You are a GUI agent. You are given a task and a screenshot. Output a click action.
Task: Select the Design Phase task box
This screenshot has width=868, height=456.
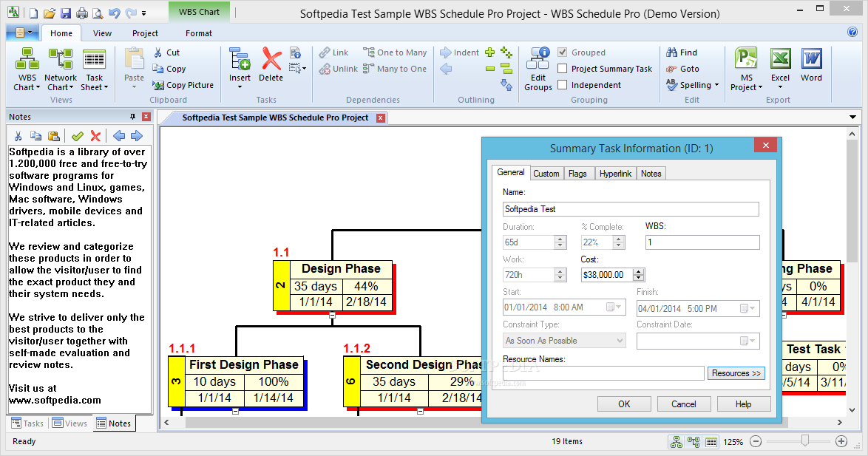pos(333,285)
